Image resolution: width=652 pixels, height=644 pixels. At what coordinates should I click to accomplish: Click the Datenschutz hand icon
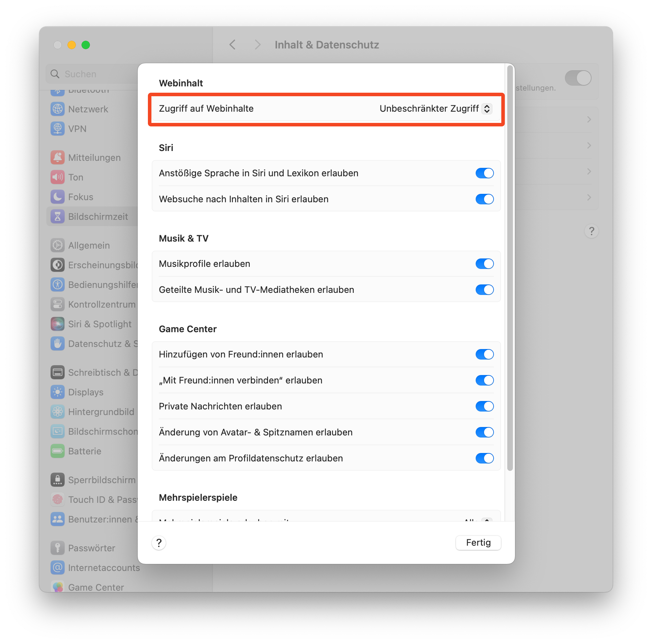[x=58, y=344]
